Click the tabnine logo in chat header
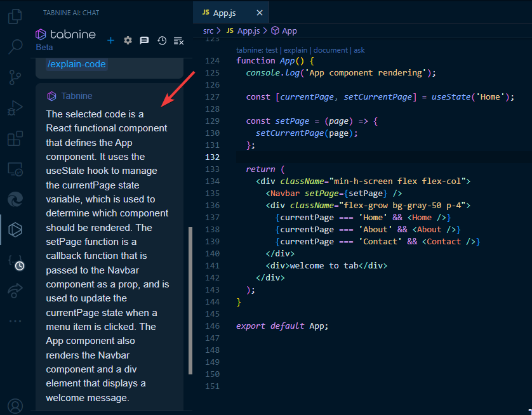 point(65,34)
